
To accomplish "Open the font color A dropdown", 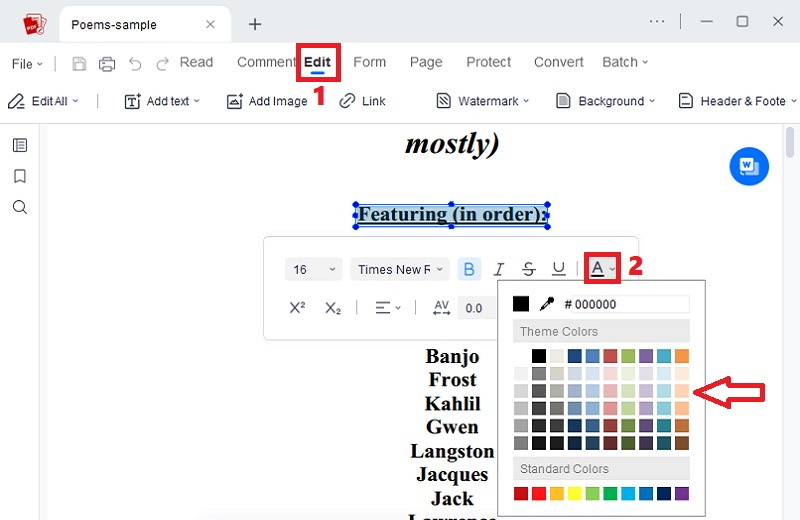I will tap(603, 268).
